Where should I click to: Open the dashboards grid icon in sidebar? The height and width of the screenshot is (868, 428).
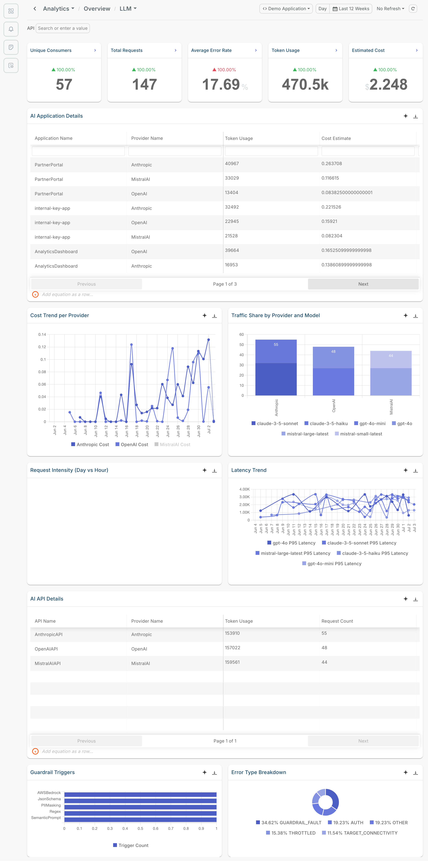[11, 11]
